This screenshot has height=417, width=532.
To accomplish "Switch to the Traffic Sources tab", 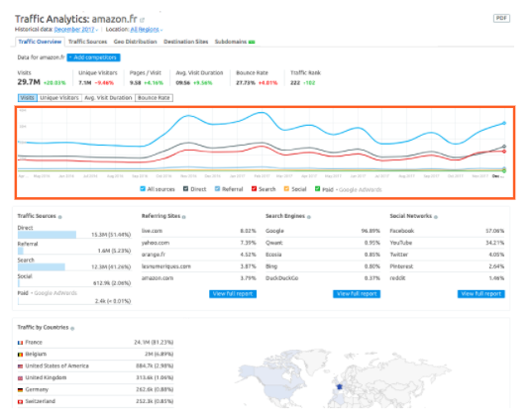I will 87,42.
